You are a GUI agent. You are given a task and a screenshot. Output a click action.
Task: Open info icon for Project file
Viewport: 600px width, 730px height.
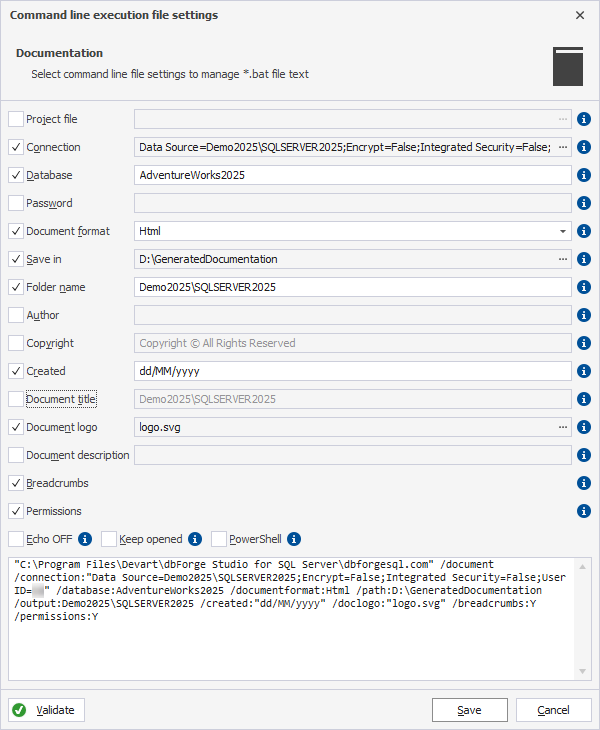coord(584,119)
